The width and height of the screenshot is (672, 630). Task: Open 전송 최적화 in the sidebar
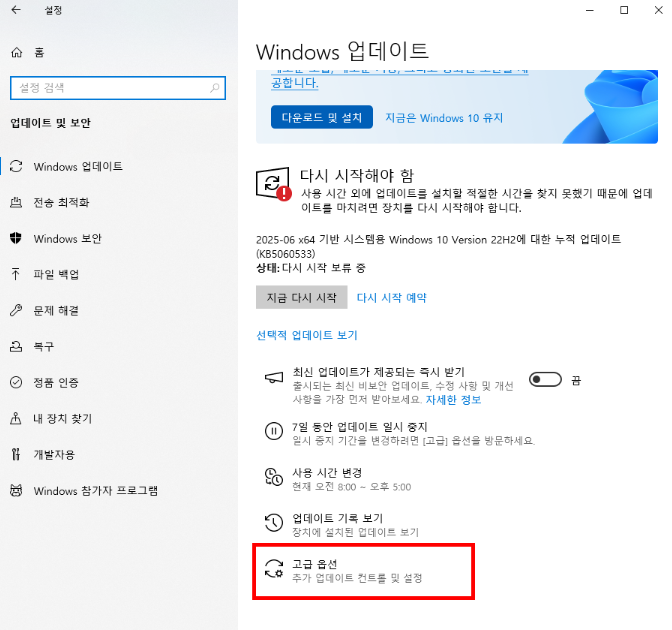coord(61,202)
